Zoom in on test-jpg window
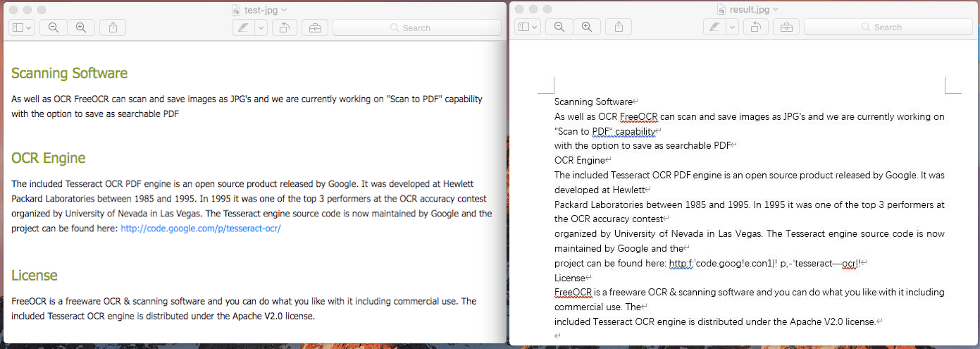This screenshot has width=980, height=349. [x=81, y=27]
